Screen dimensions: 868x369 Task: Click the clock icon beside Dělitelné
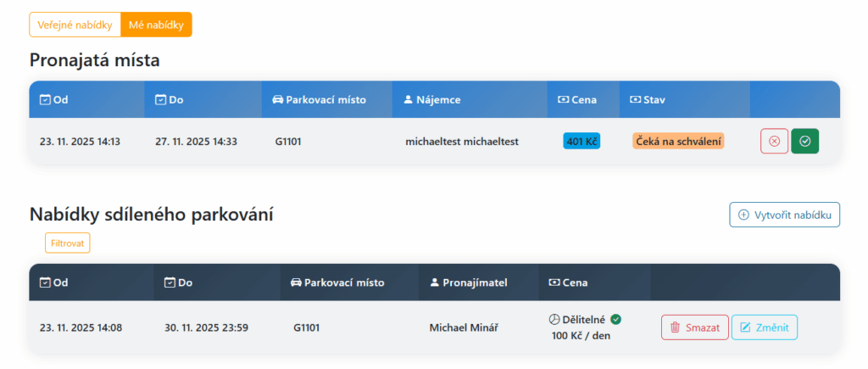[554, 319]
